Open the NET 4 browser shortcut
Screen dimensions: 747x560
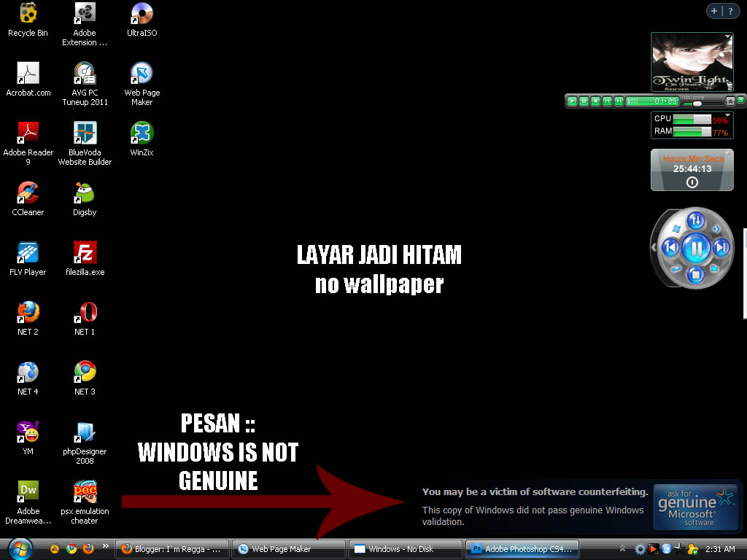point(28,378)
